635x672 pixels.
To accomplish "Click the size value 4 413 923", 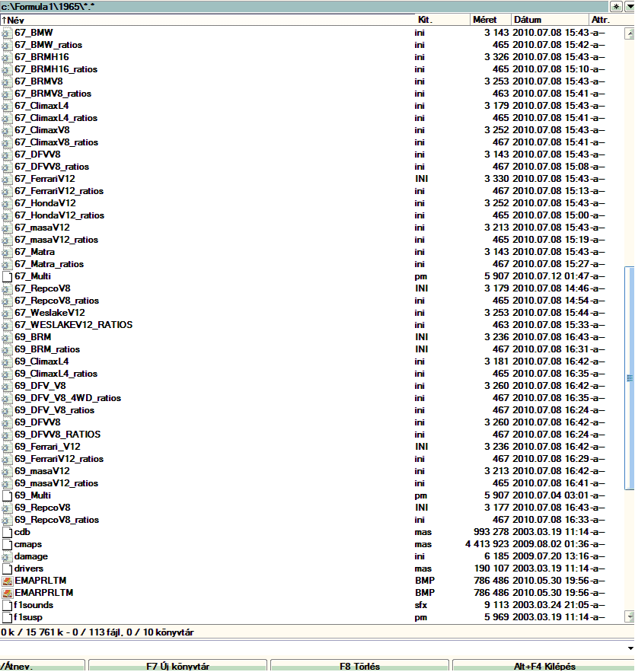I will (x=487, y=545).
